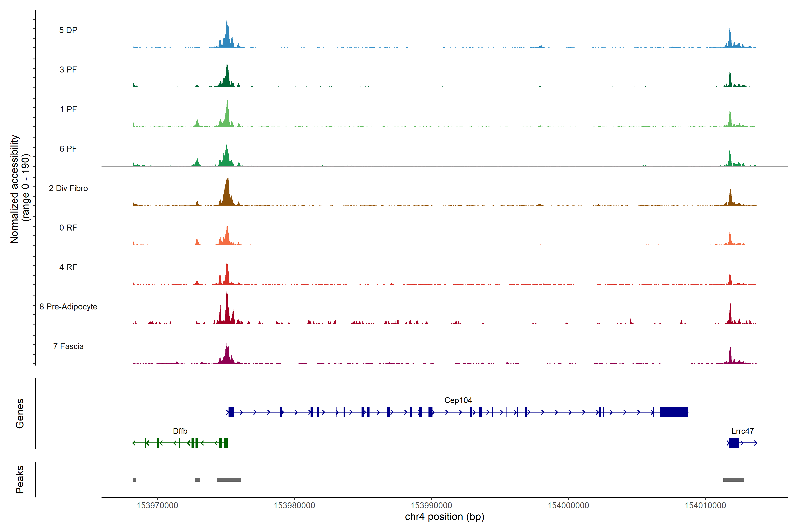Select the 5 DP track label
The height and width of the screenshot is (532, 798).
pyautogui.click(x=68, y=30)
